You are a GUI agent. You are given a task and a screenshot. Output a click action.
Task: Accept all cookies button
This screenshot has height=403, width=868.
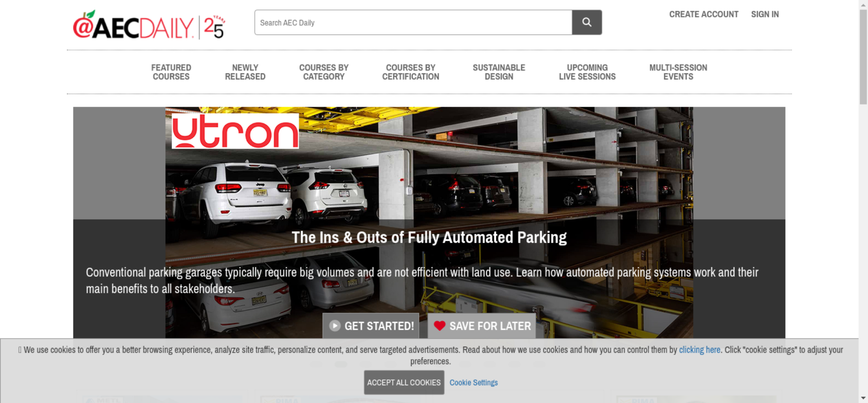pos(404,383)
